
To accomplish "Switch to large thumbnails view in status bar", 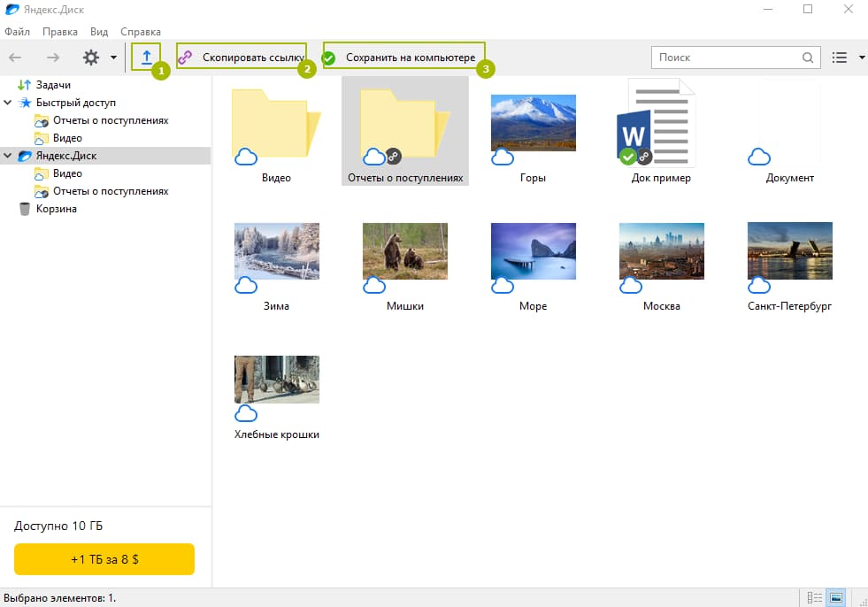I will (x=836, y=598).
